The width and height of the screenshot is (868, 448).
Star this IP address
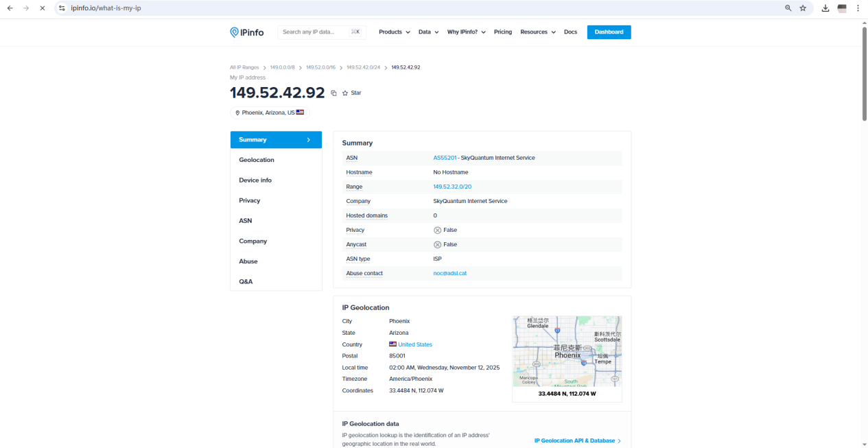tap(351, 93)
